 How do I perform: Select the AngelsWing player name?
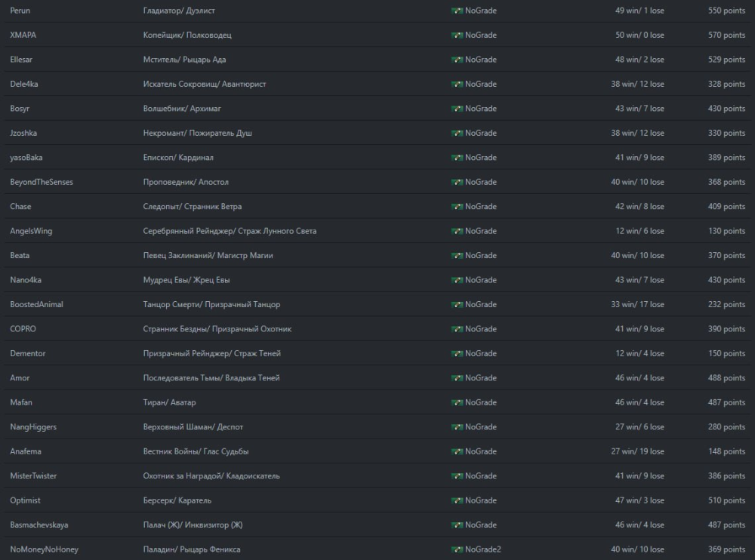[30, 231]
